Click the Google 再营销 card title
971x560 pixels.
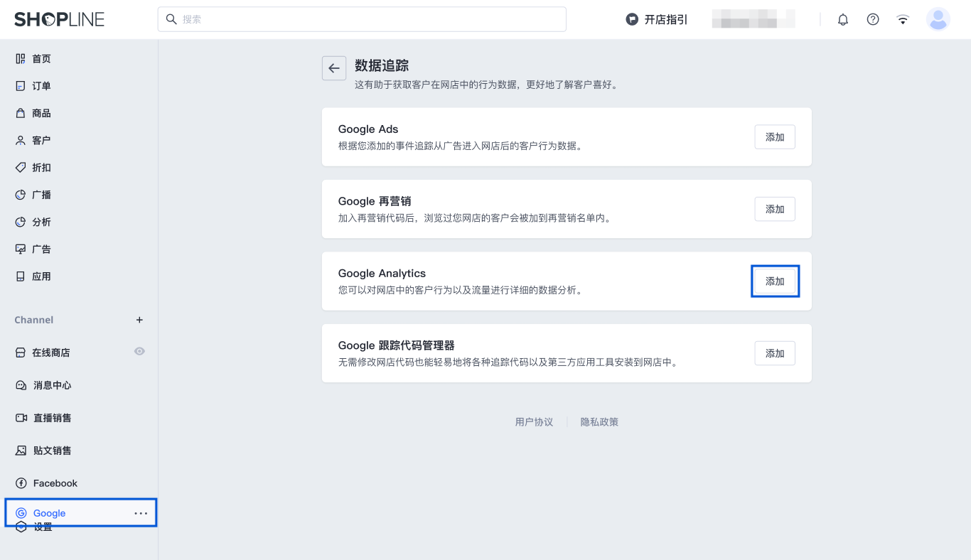(375, 201)
